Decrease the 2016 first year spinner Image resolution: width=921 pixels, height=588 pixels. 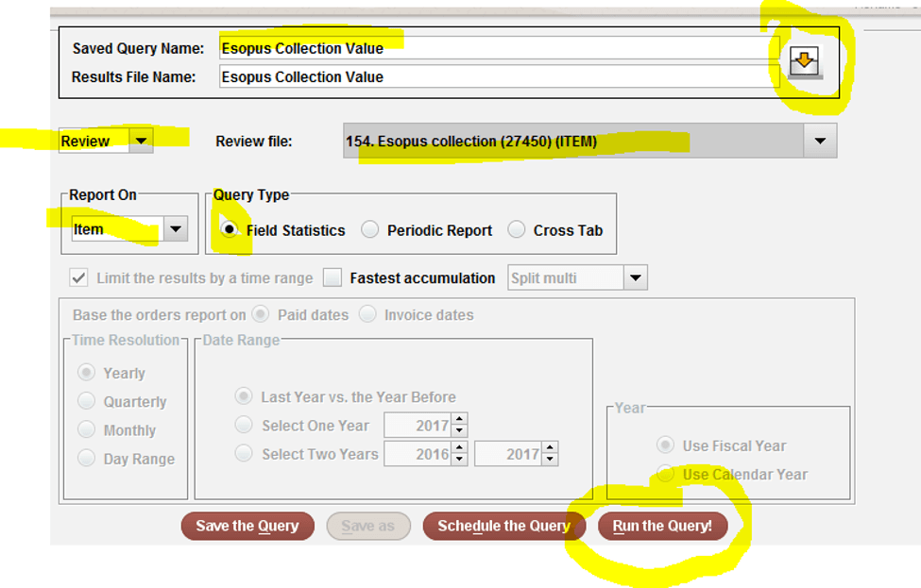459,460
